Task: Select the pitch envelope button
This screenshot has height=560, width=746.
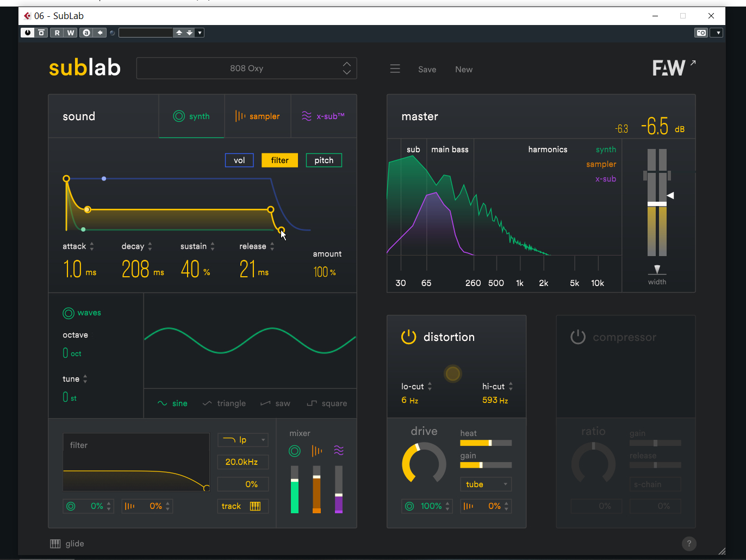Action: pos(324,160)
